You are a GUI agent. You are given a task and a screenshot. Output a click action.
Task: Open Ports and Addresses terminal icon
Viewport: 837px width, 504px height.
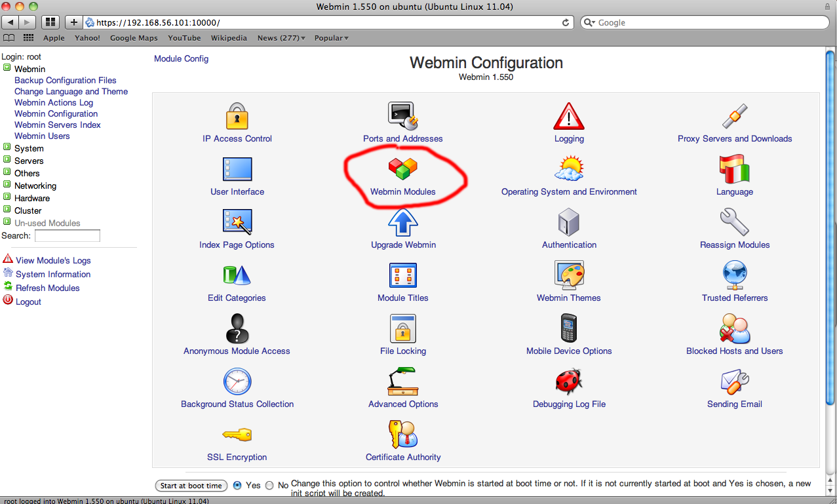403,116
